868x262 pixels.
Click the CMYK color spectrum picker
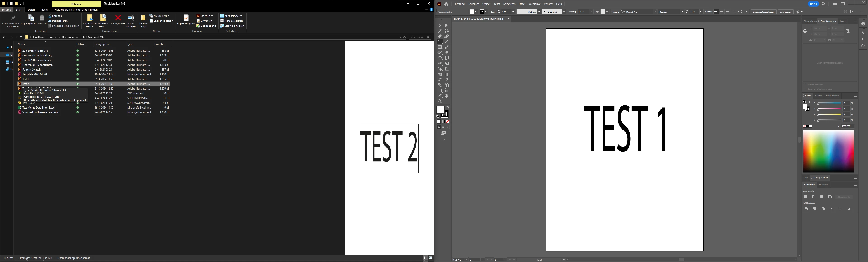828,151
